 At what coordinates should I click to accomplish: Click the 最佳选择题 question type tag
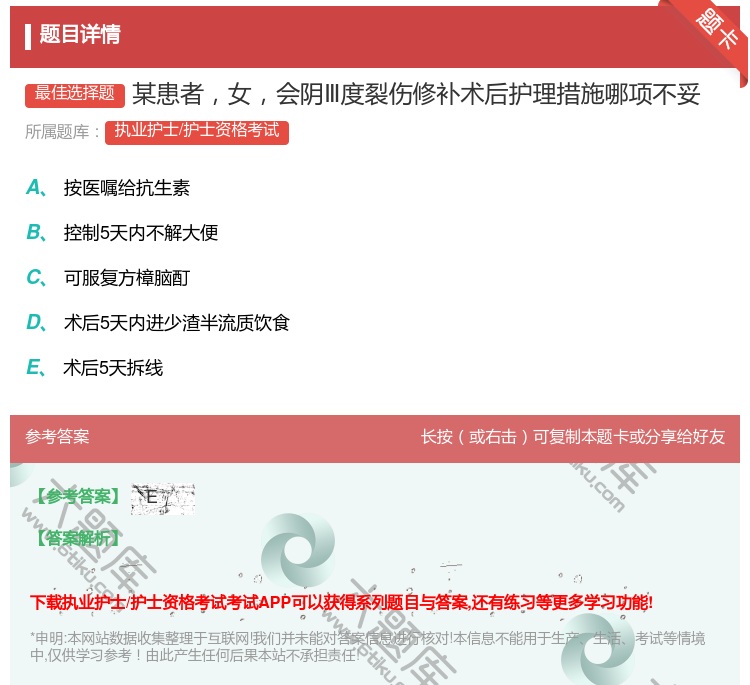point(75,94)
